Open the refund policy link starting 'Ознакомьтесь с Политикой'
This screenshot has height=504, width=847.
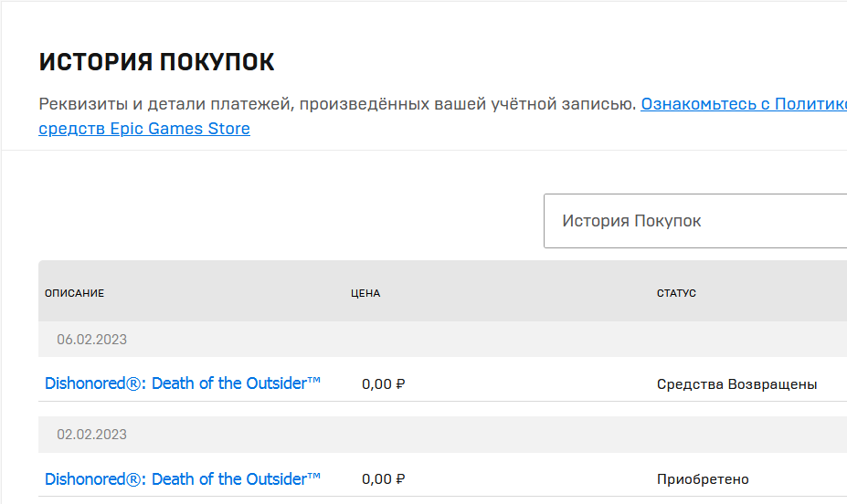point(744,104)
